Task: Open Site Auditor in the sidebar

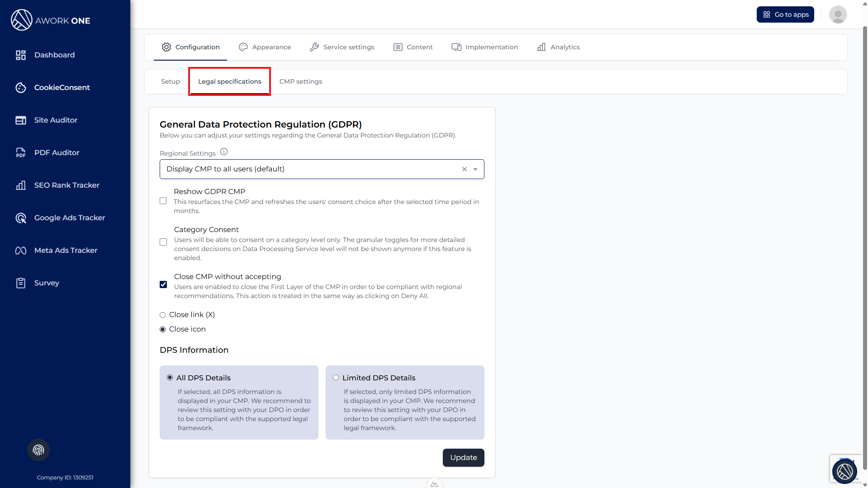Action: (56, 120)
